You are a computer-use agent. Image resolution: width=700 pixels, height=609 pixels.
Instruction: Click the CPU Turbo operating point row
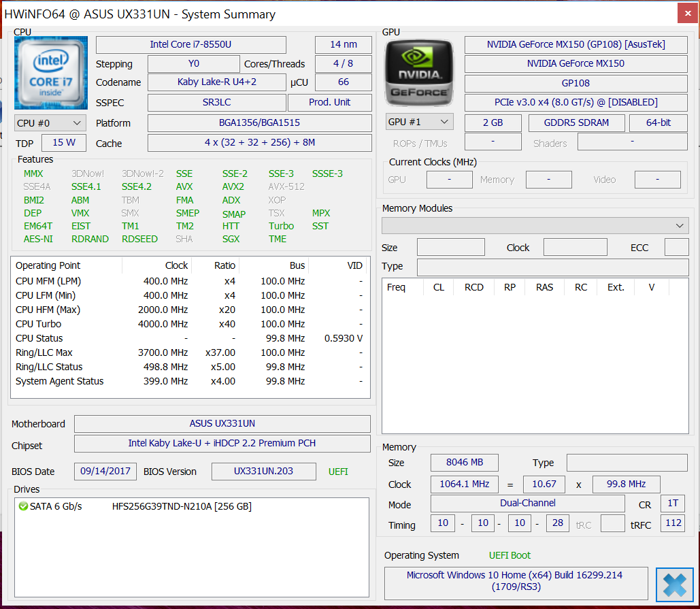pos(190,324)
